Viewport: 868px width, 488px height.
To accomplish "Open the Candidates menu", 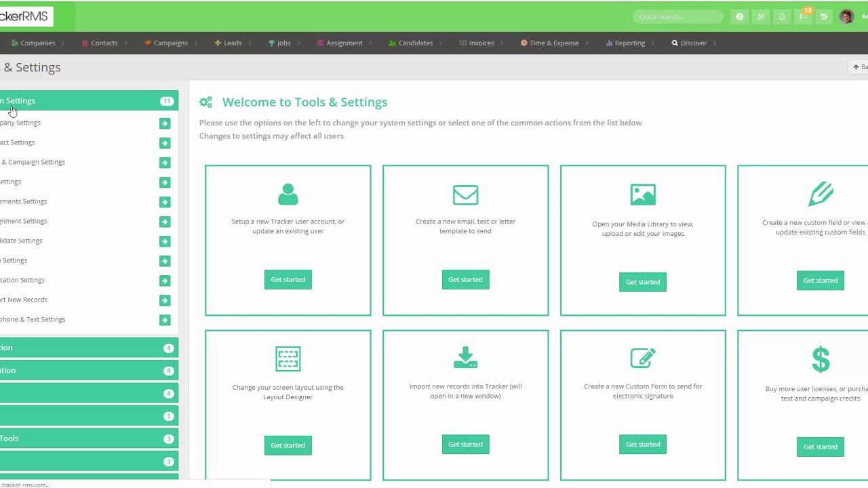I will [x=415, y=43].
